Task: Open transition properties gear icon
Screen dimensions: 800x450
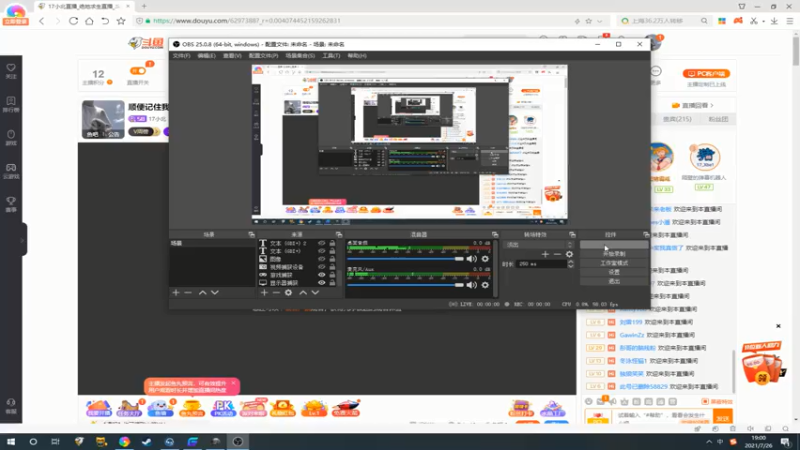Action: (569, 254)
